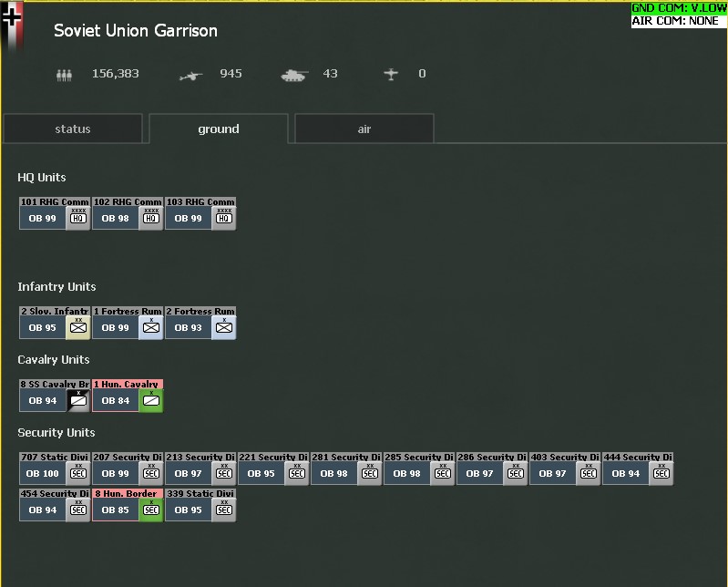Click the Cavalry Units heading
The height and width of the screenshot is (587, 728).
click(x=54, y=360)
